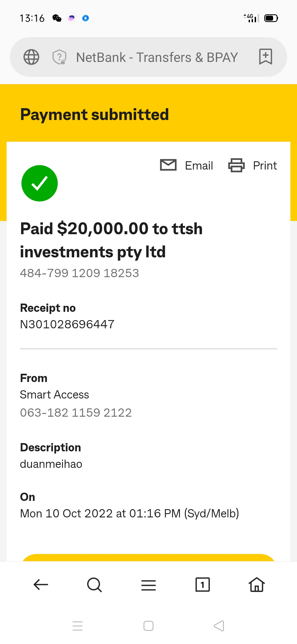The image size is (297, 644).
Task: Click the Email link
Action: coord(199,166)
